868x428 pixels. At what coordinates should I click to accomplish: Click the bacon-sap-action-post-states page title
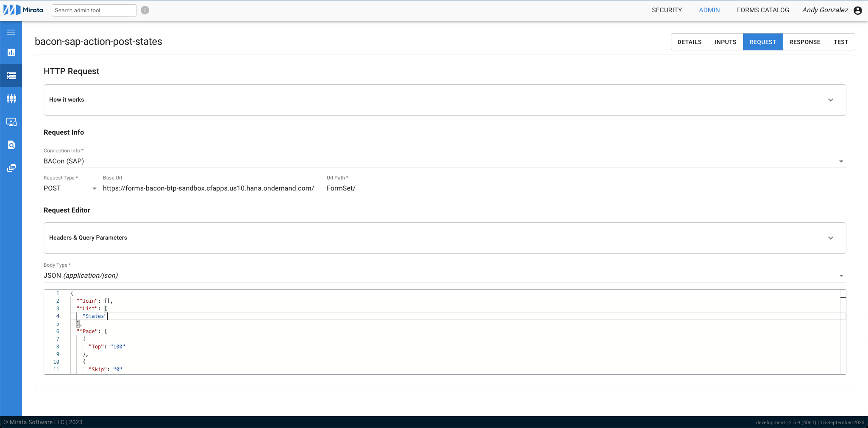pos(98,41)
